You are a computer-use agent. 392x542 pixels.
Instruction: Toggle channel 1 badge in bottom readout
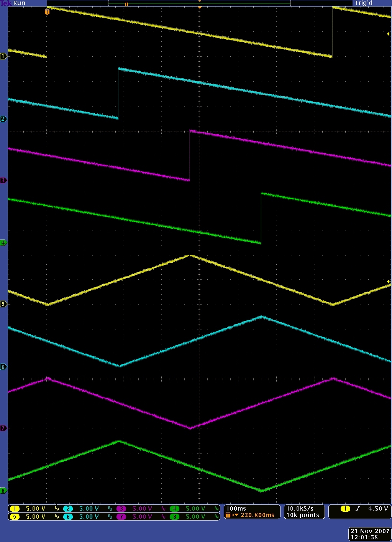pyautogui.click(x=15, y=509)
